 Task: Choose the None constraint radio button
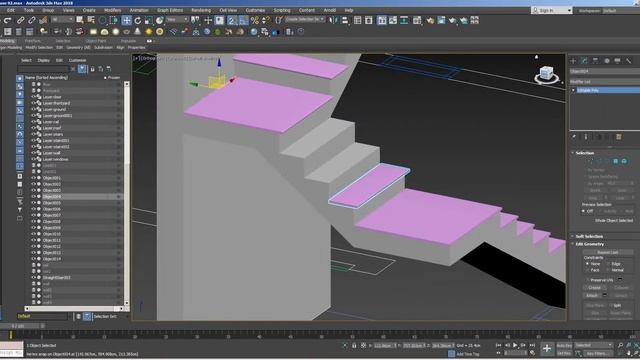pos(587,264)
